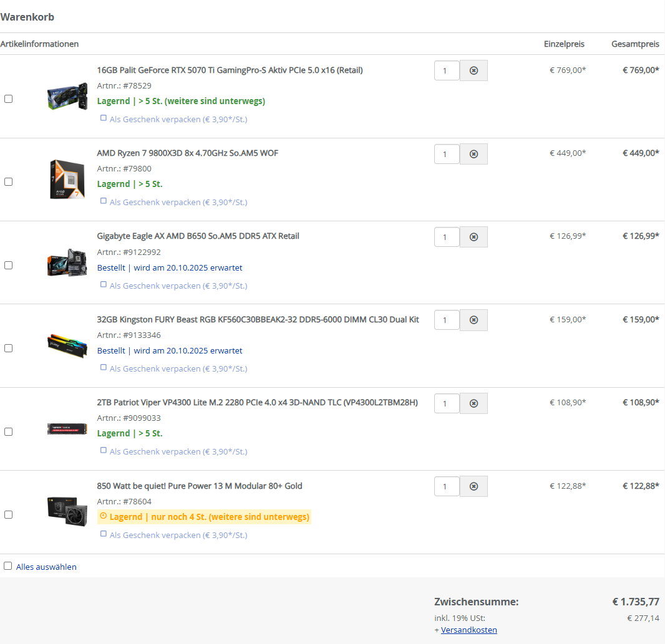Remove the Gigabyte Eagle AX B650 item
This screenshot has height=644, width=665.
pyautogui.click(x=473, y=237)
